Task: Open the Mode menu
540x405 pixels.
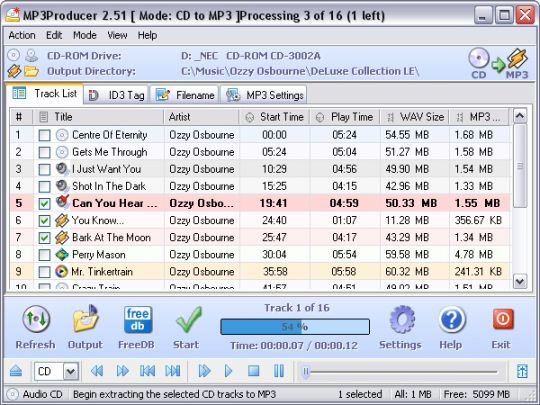Action: (85, 35)
